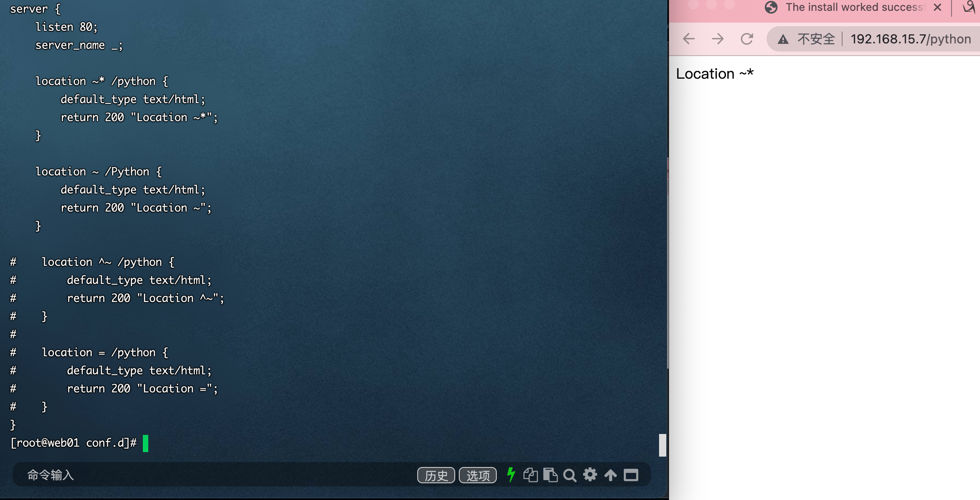Open the 历史 history button

[436, 476]
